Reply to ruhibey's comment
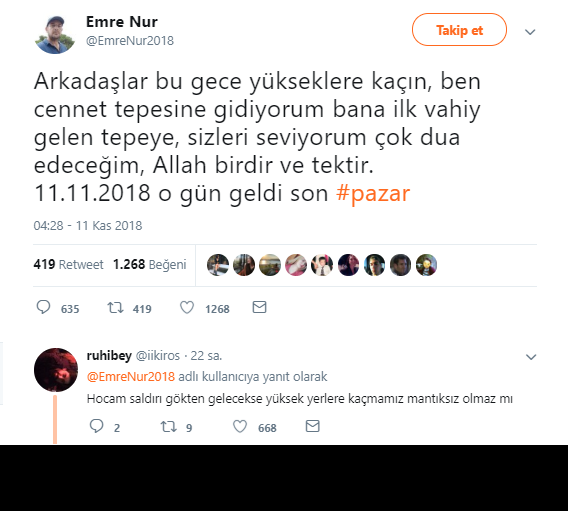The image size is (568, 511). coord(96,426)
